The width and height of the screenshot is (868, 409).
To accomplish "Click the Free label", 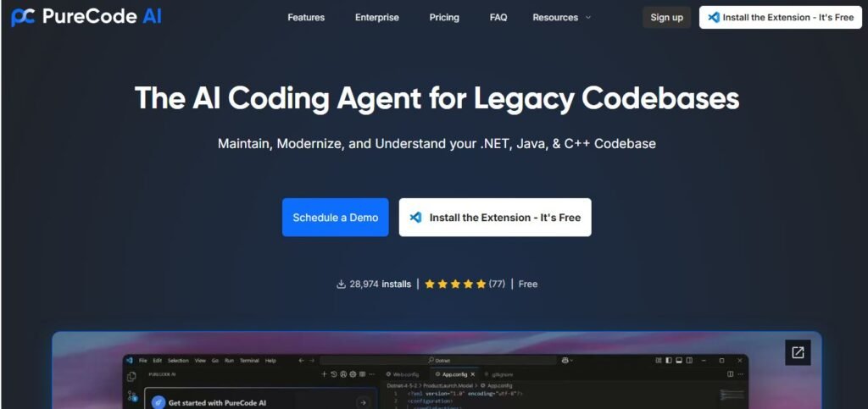I will point(528,284).
